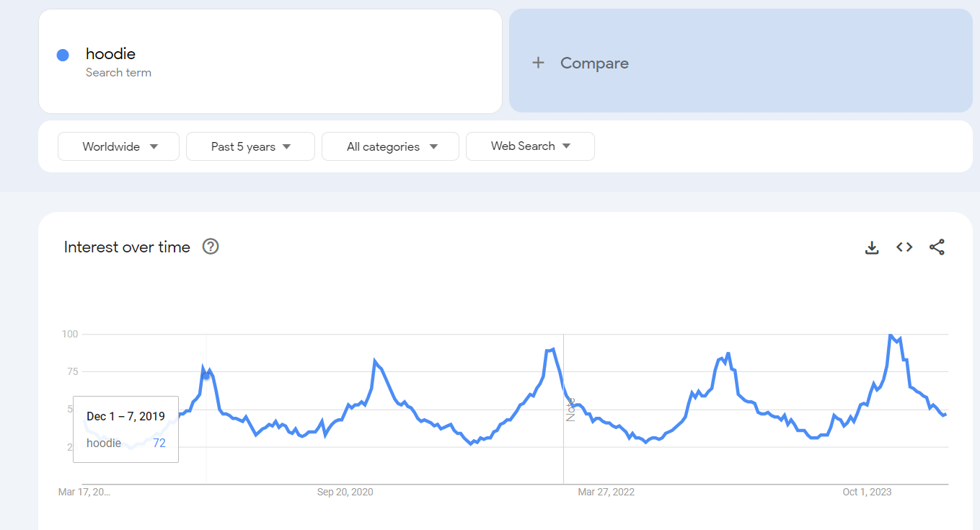Open the Worldwide location dropdown
The image size is (980, 530).
pyautogui.click(x=118, y=146)
